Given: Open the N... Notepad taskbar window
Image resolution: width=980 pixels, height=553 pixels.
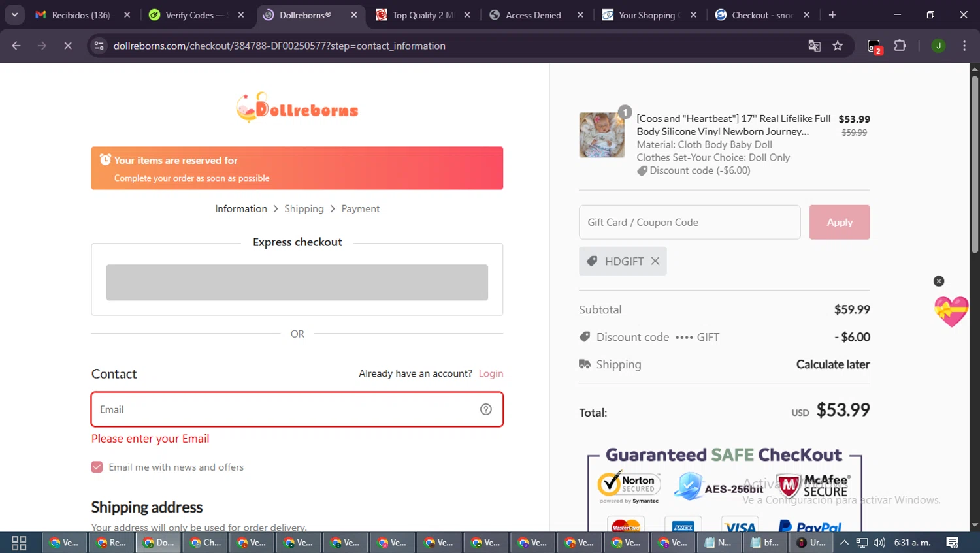Looking at the screenshot, I should (719, 543).
